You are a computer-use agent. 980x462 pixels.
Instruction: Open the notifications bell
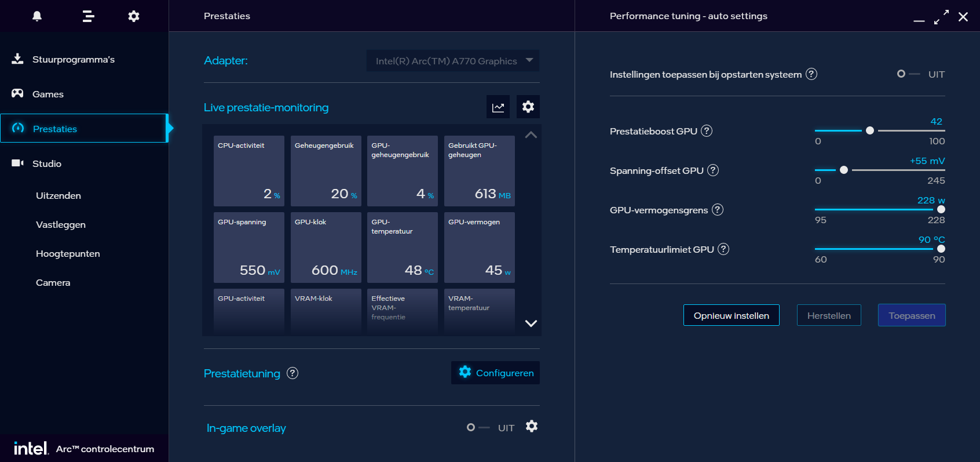(37, 16)
